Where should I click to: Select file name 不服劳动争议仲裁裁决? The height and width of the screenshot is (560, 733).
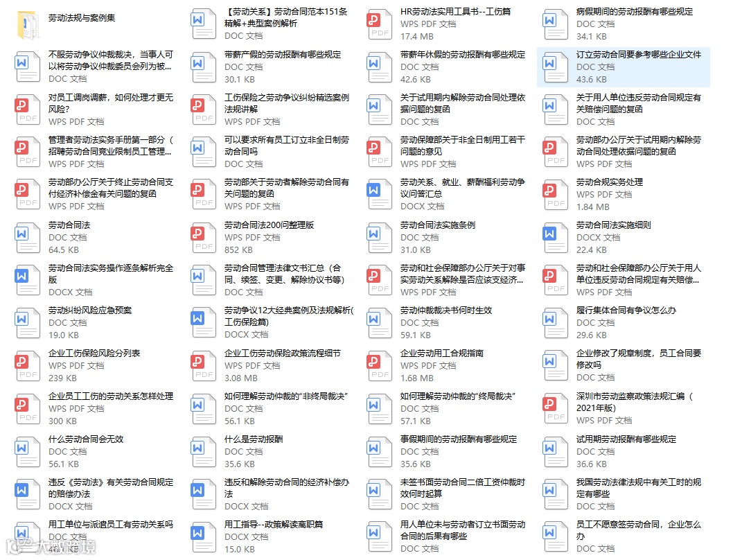coord(110,60)
